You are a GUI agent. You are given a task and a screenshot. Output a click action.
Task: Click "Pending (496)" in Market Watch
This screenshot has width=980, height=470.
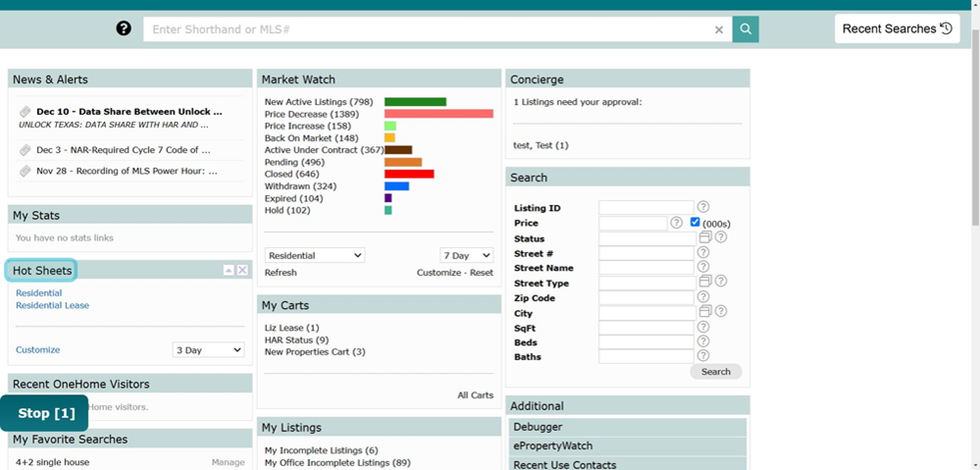tap(295, 162)
